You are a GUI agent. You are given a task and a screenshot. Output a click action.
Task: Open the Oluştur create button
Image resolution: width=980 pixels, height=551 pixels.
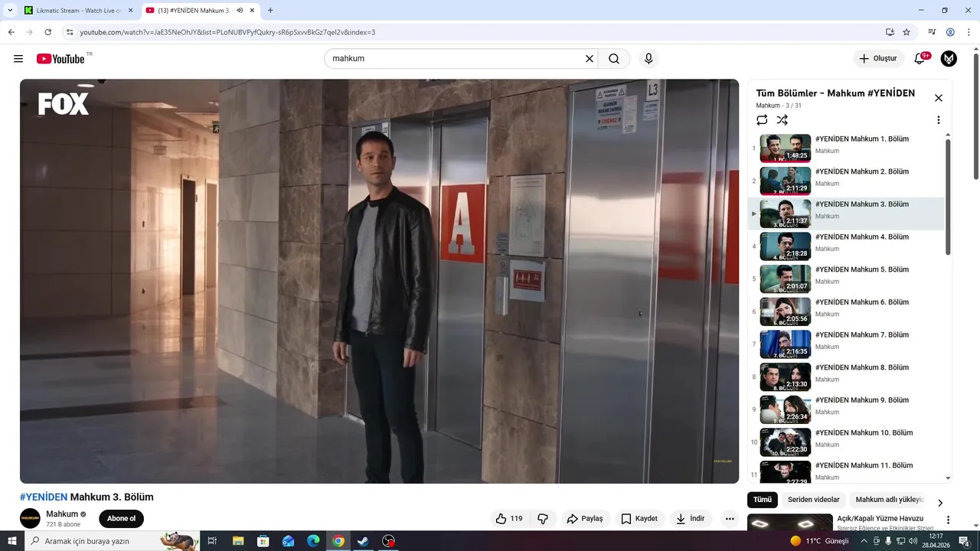[x=878, y=59]
